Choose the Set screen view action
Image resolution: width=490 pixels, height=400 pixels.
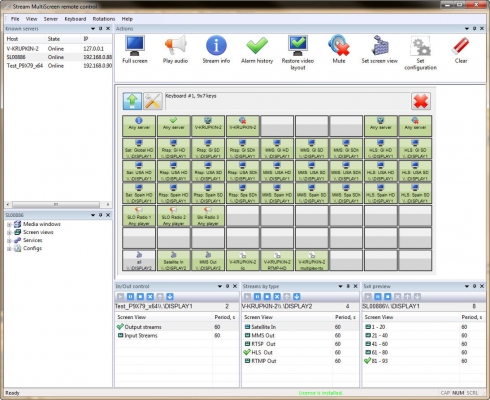click(380, 45)
